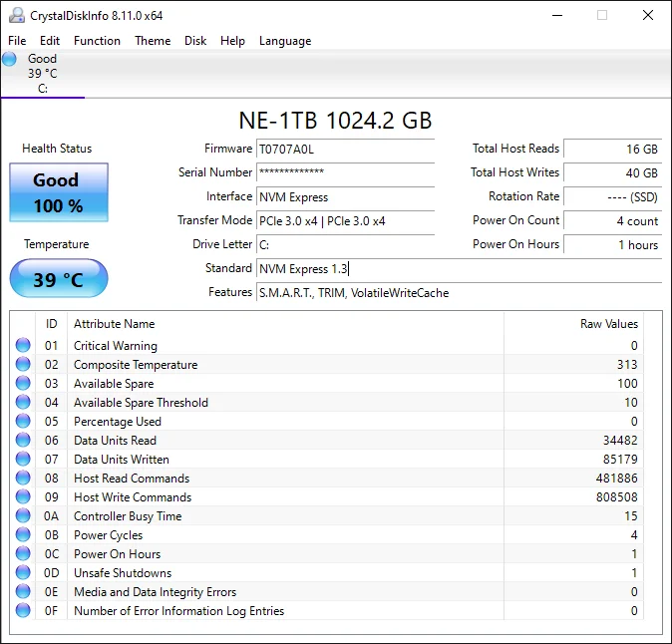Viewport: 672px width, 644px height.
Task: Click the Transfer Mode field
Action: click(x=345, y=220)
